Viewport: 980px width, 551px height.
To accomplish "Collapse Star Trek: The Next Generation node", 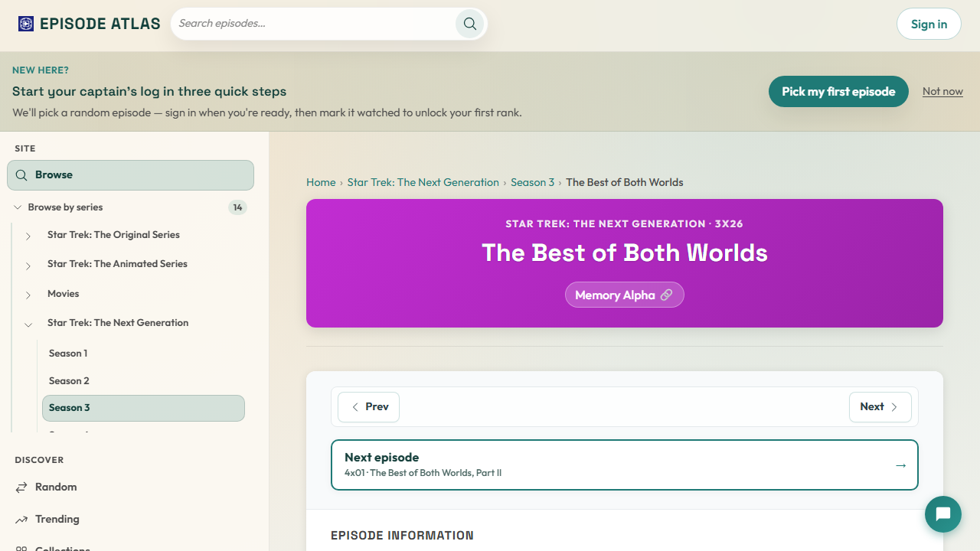I will 28,324.
